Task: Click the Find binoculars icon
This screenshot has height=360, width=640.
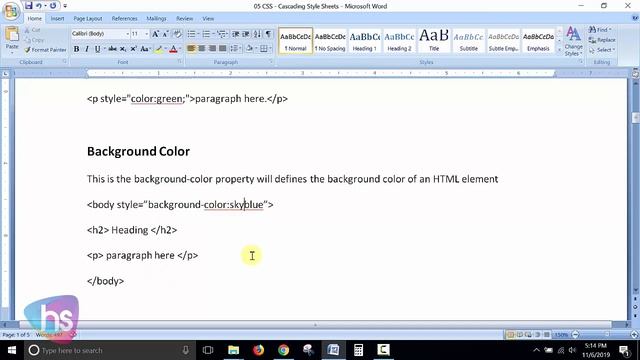Action: pyautogui.click(x=592, y=29)
